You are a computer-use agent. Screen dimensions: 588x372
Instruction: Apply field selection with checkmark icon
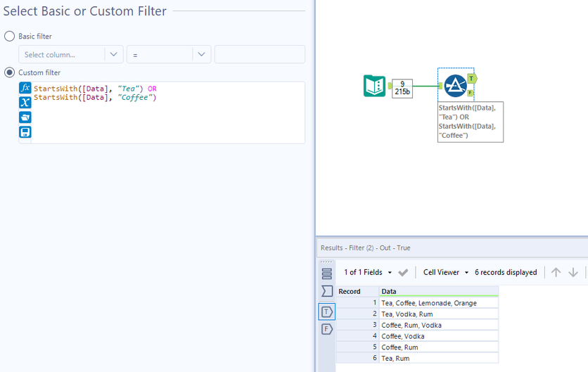click(403, 273)
